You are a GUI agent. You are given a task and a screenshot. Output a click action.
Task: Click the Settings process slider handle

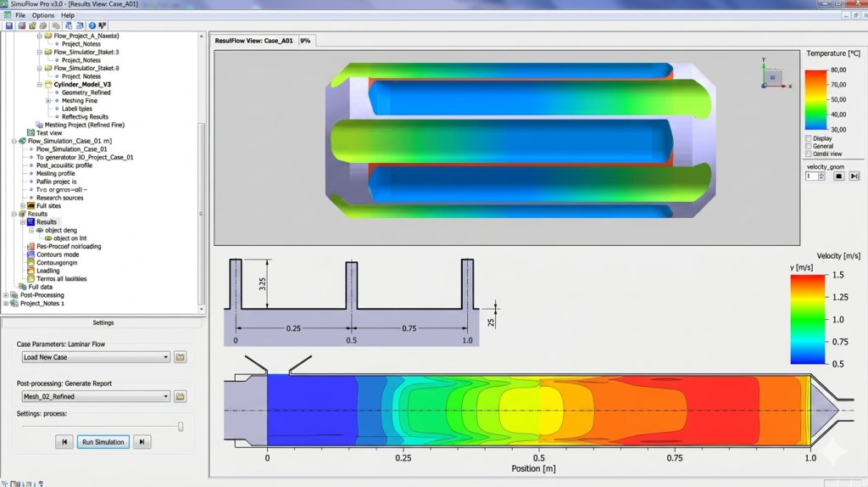tap(181, 427)
